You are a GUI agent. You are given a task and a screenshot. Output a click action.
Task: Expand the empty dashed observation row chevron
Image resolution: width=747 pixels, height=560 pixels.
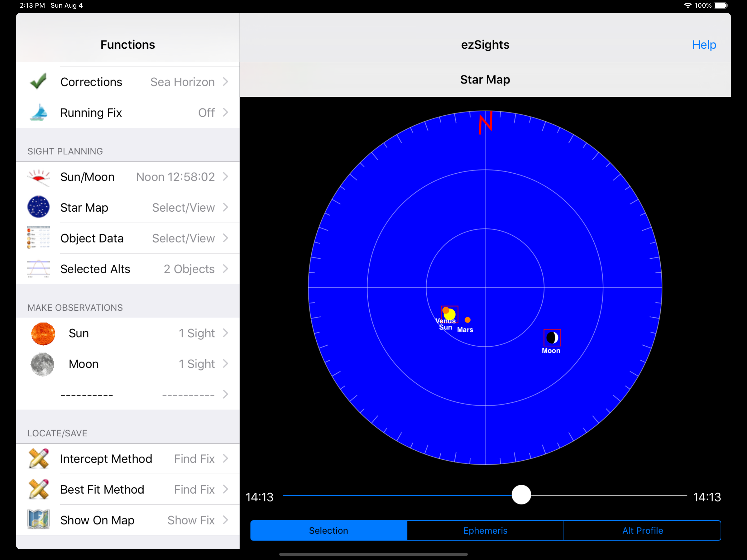coord(226,395)
